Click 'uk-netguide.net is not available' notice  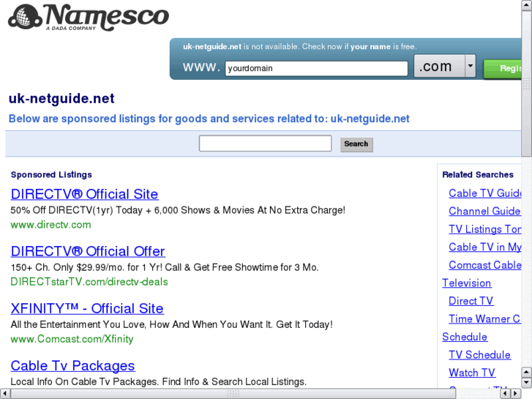pyautogui.click(x=300, y=47)
